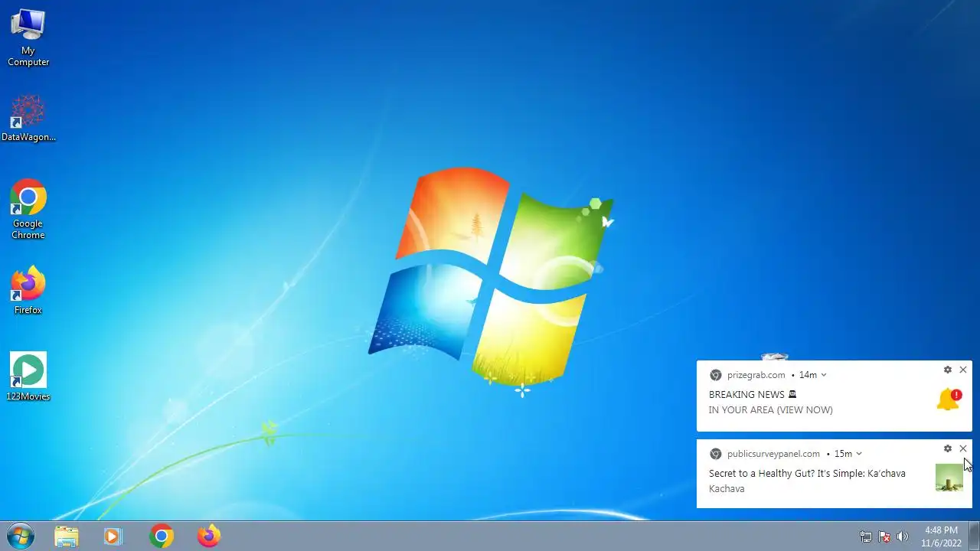This screenshot has height=551, width=980.
Task: Click the Show desktop taskbar strip
Action: (974, 536)
